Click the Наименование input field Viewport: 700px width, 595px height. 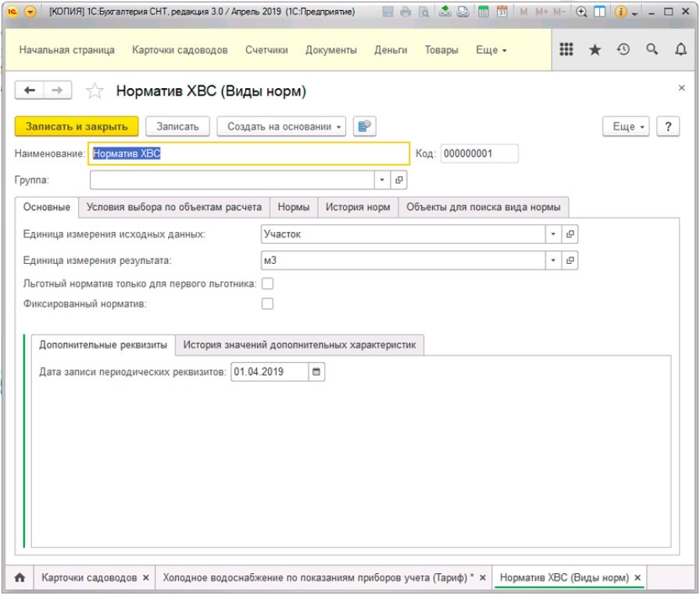[248, 154]
